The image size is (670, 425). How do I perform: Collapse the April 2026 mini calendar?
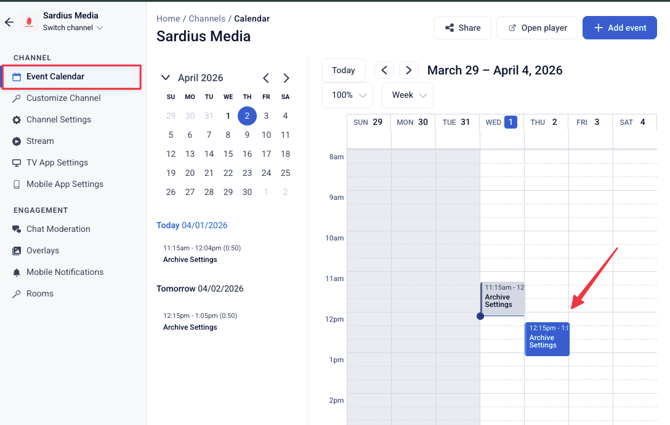coord(166,78)
